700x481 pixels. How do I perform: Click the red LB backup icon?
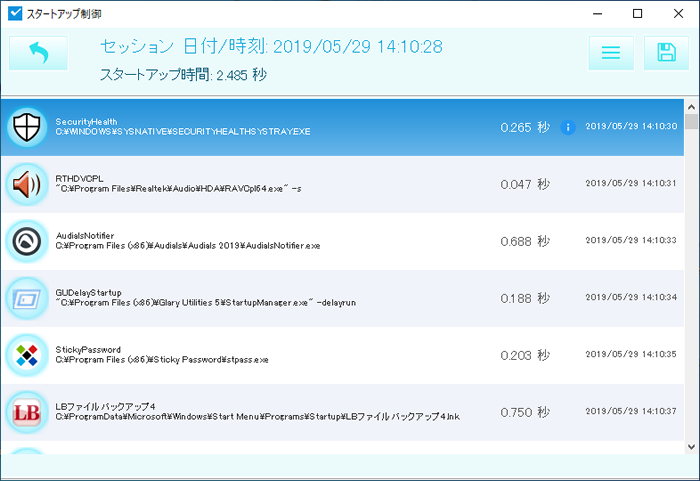27,413
